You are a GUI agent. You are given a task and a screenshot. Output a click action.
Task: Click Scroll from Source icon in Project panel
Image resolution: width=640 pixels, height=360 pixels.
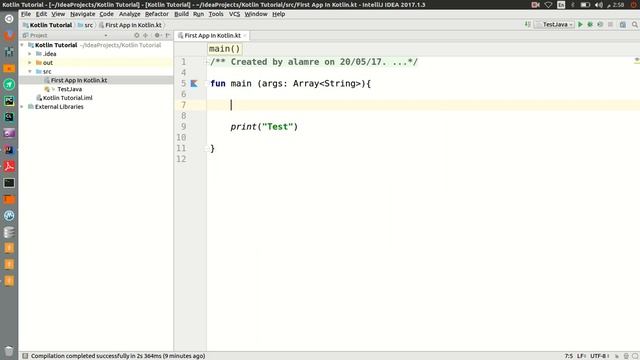(x=137, y=36)
